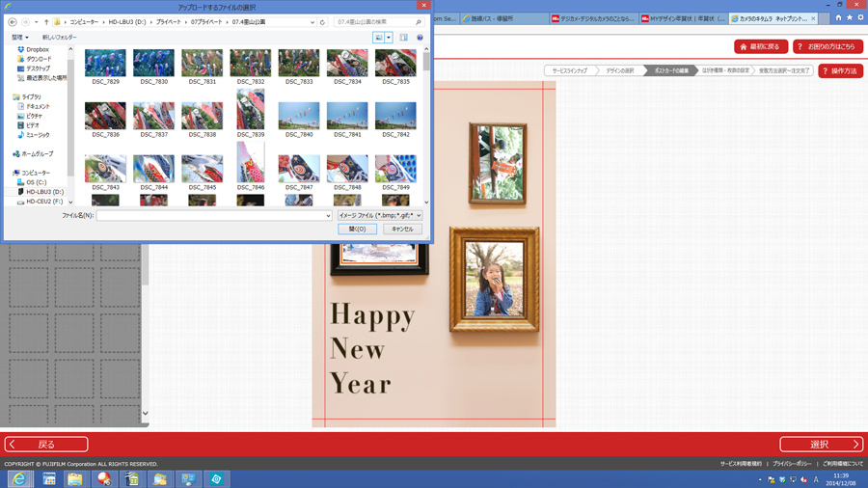Screen dimensions: 868x488
Task: Select Dropbox in the navigation pane
Action: 37,49
